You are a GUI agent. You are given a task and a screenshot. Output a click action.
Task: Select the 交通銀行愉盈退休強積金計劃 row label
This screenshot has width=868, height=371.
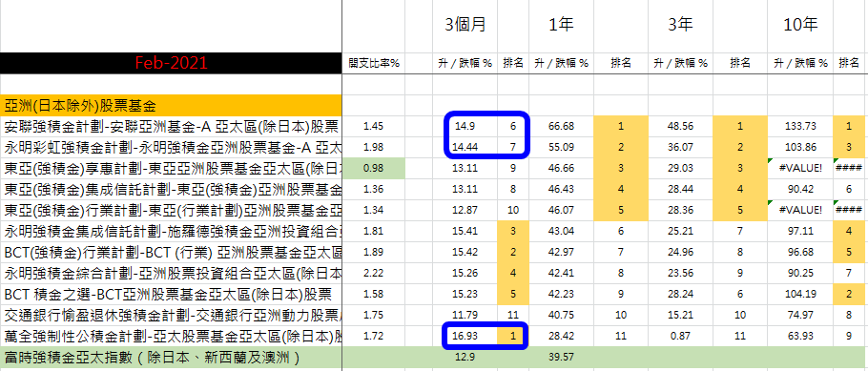pos(171,315)
